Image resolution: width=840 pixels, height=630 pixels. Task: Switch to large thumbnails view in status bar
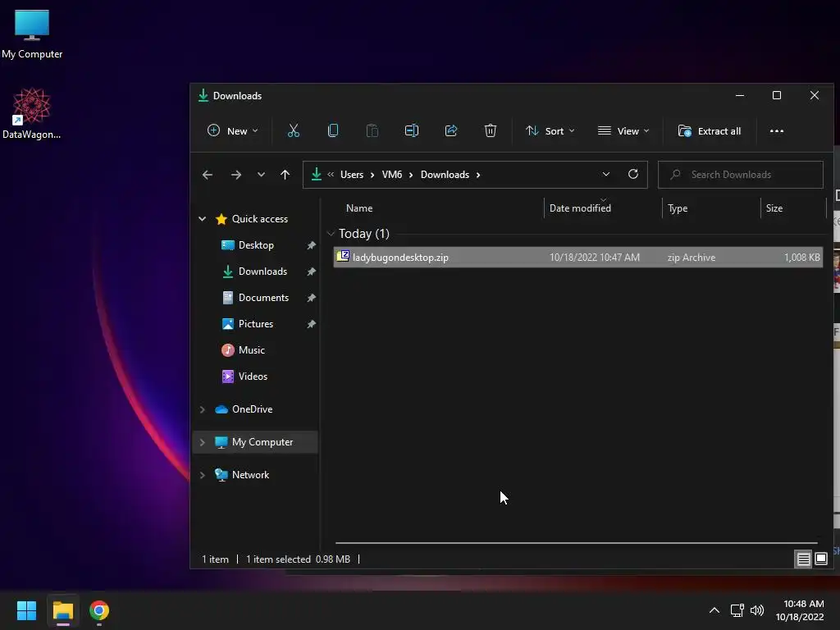click(x=820, y=559)
